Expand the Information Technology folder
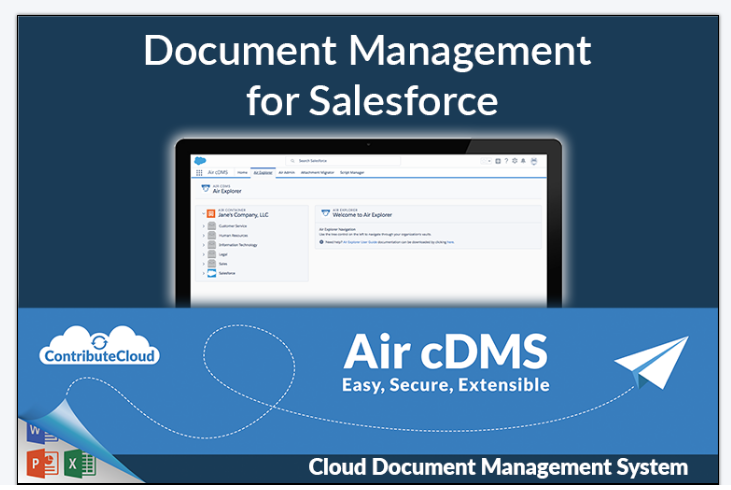731x490 pixels. click(x=203, y=245)
